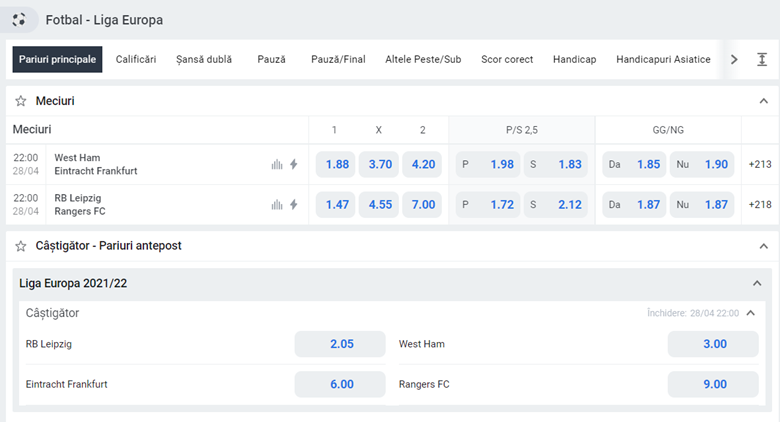
Task: Collapse Câștigător - Pariuri antepost section
Action: 764,246
